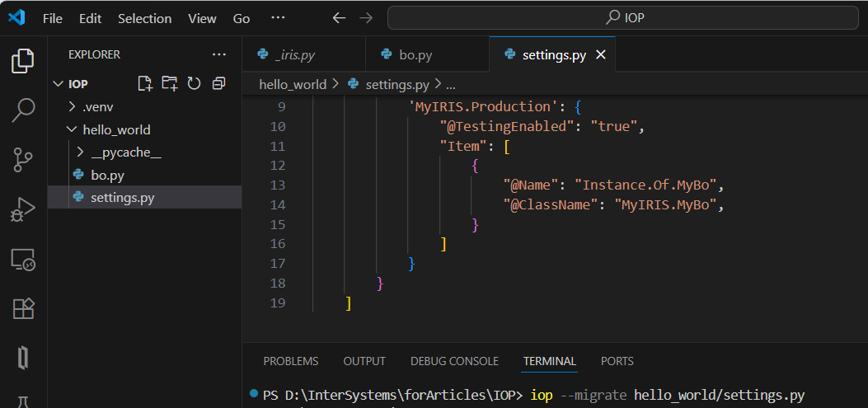Open the Extensions view
The image size is (868, 408).
click(23, 309)
